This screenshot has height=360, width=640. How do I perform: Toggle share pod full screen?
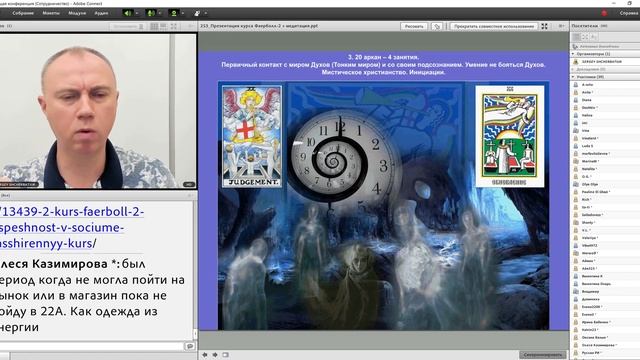click(544, 26)
